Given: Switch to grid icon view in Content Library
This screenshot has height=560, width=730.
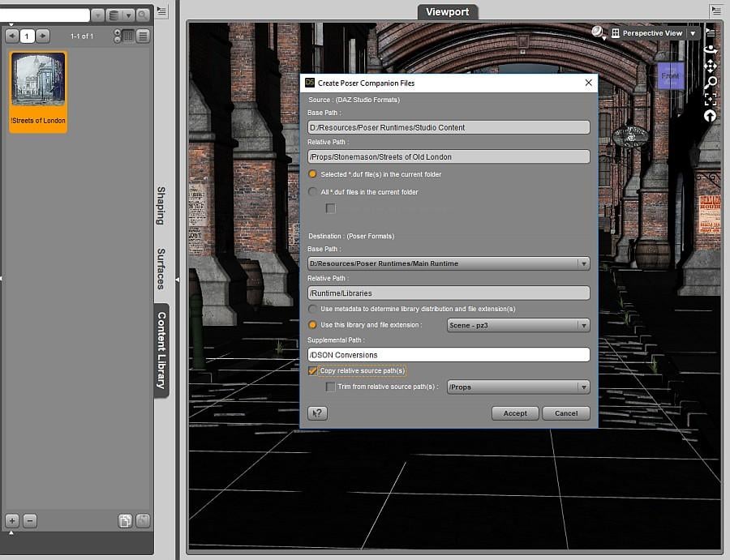Looking at the screenshot, I should click(x=128, y=36).
